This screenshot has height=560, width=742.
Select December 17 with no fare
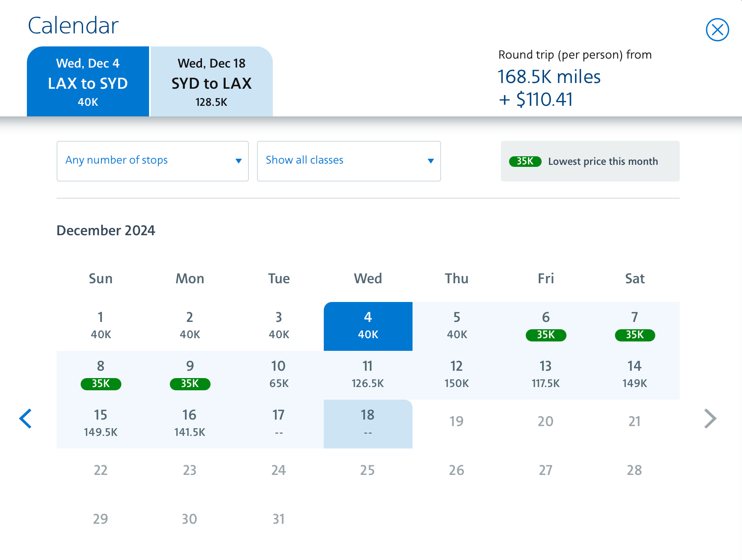[279, 424]
